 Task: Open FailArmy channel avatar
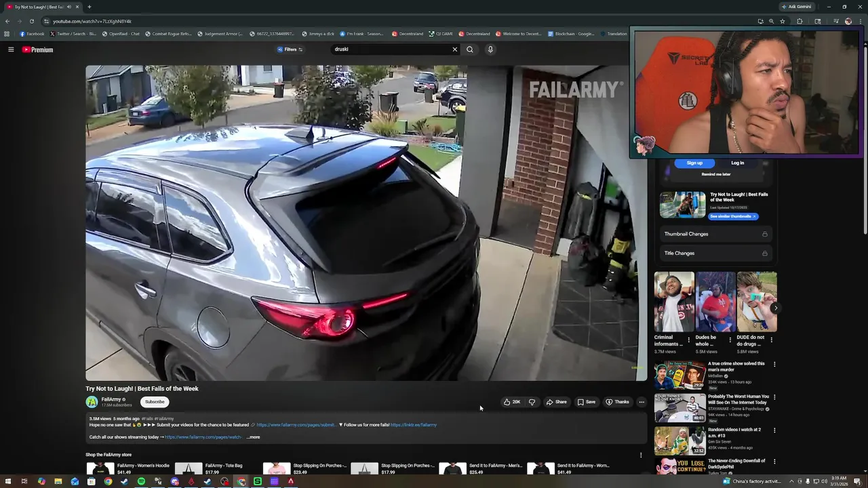[92, 402]
